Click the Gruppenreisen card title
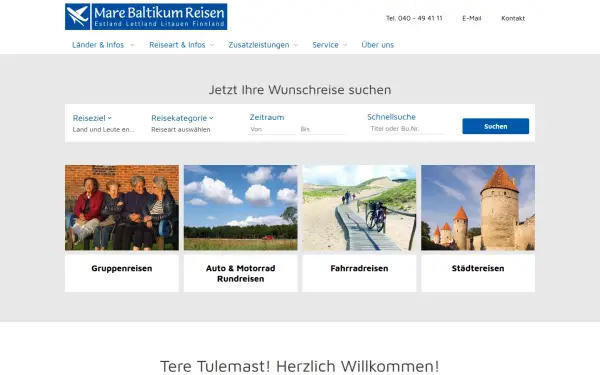The image size is (600, 375). pyautogui.click(x=122, y=268)
